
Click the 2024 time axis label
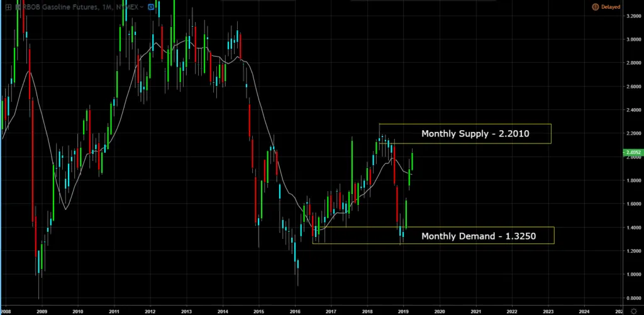pyautogui.click(x=584, y=311)
